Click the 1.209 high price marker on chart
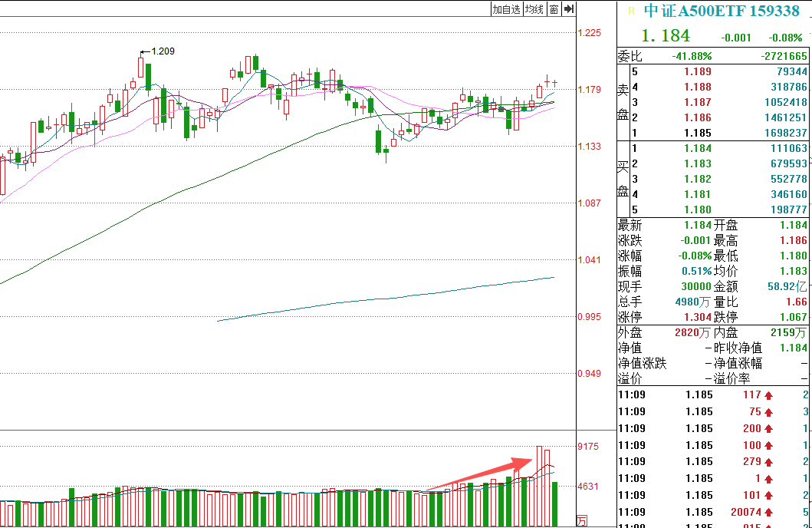This screenshot has height=528, width=812. [x=162, y=51]
